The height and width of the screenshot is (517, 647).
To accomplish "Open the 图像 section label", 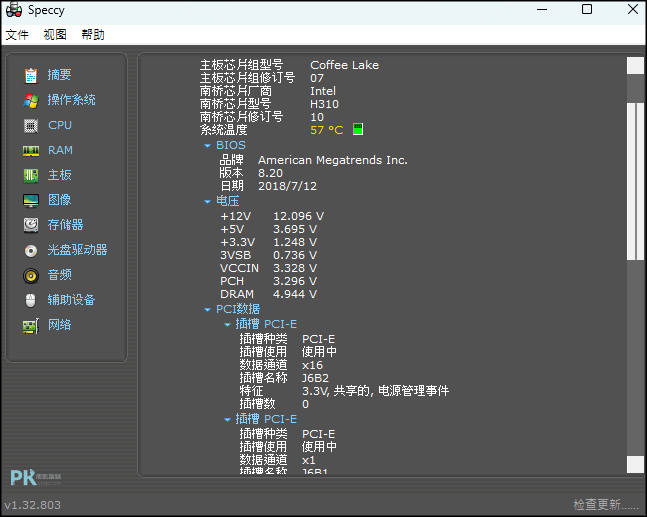I will point(59,200).
